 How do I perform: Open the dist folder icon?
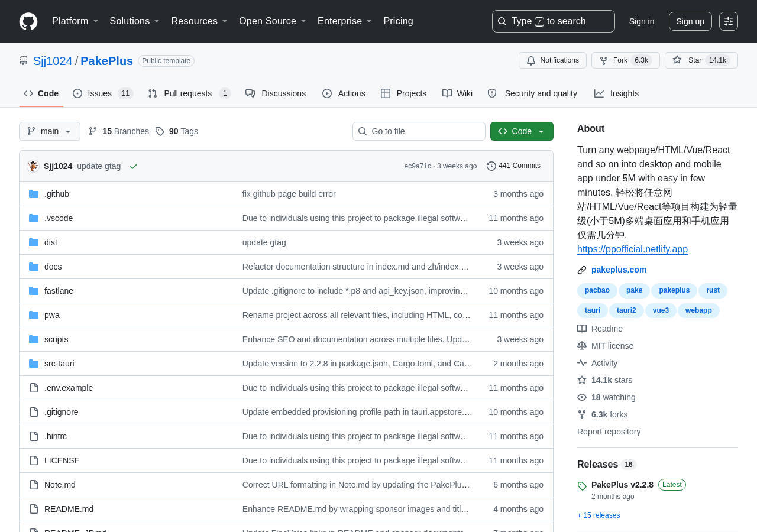pyautogui.click(x=34, y=242)
